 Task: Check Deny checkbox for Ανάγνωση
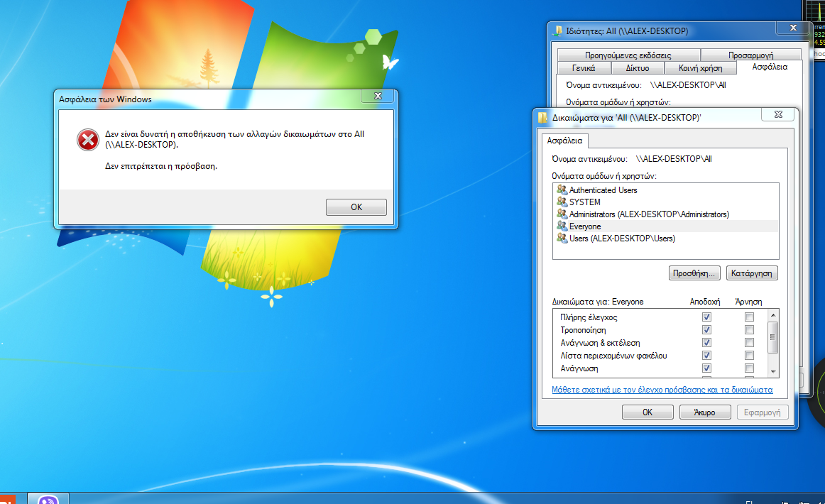[749, 368]
